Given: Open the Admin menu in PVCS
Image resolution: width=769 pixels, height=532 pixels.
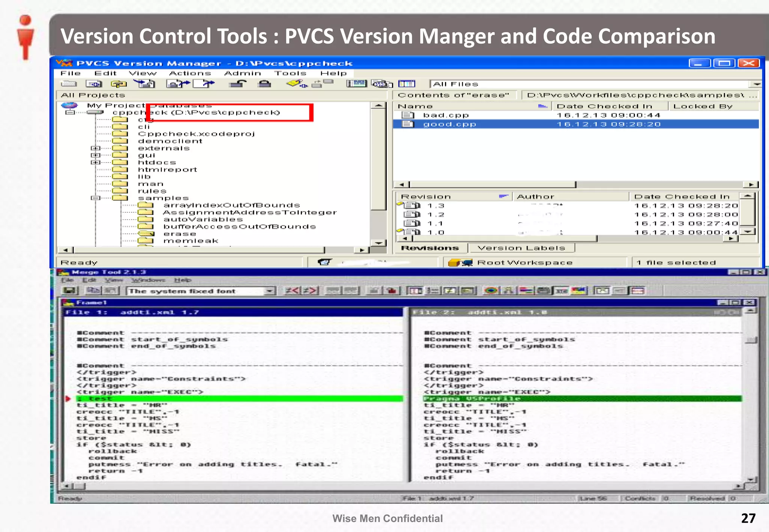Looking at the screenshot, I should coord(243,73).
